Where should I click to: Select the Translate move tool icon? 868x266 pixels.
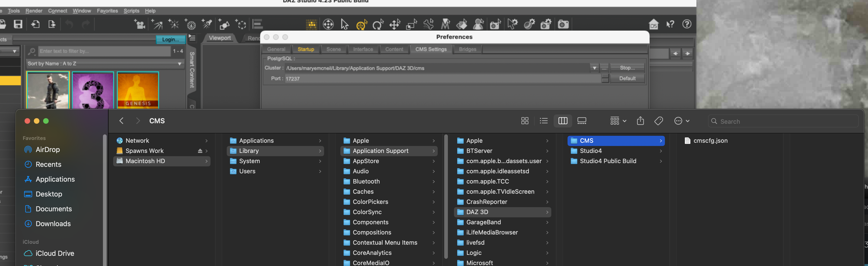395,24
